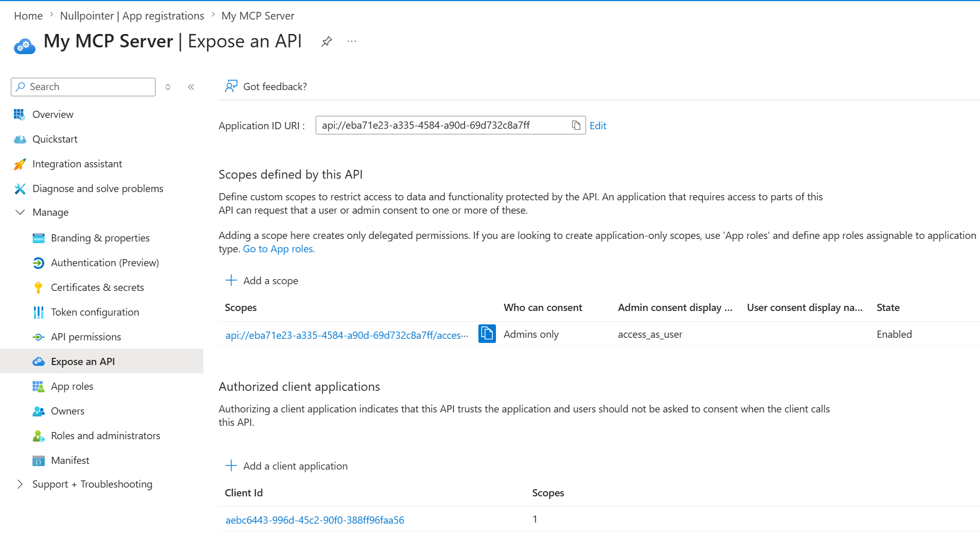Click the User consent display name header
The image size is (980, 536).
pyautogui.click(x=805, y=307)
